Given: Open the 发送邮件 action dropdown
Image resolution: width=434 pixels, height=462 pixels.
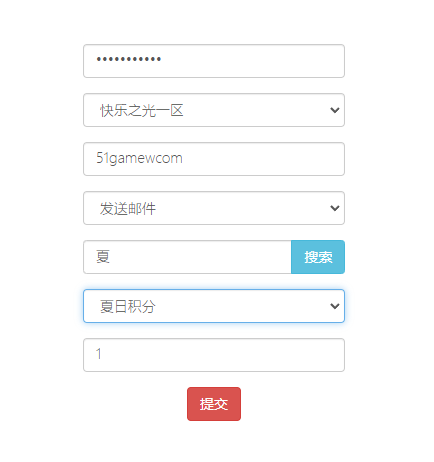Looking at the screenshot, I should [214, 208].
